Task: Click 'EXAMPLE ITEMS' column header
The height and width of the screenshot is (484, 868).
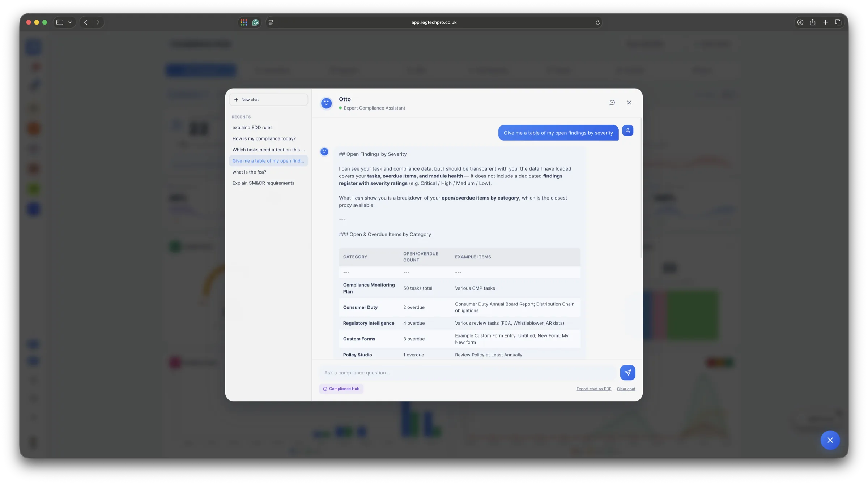Action: coord(473,257)
